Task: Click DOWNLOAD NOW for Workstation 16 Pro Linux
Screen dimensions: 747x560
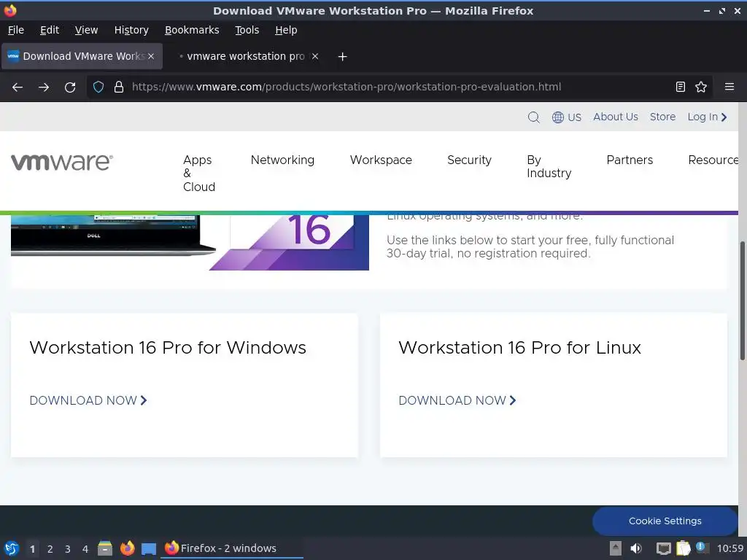Action: coord(457,400)
